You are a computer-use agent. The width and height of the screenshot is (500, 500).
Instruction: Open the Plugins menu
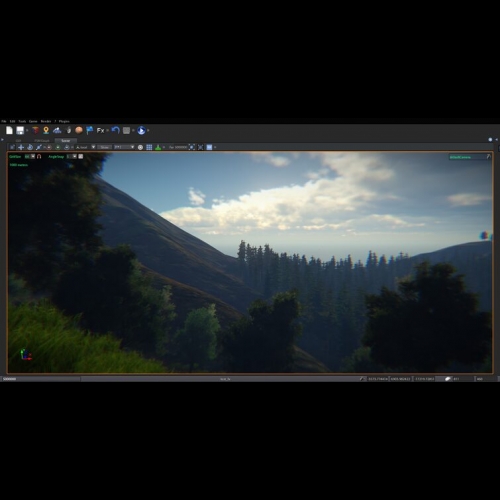pyautogui.click(x=64, y=121)
